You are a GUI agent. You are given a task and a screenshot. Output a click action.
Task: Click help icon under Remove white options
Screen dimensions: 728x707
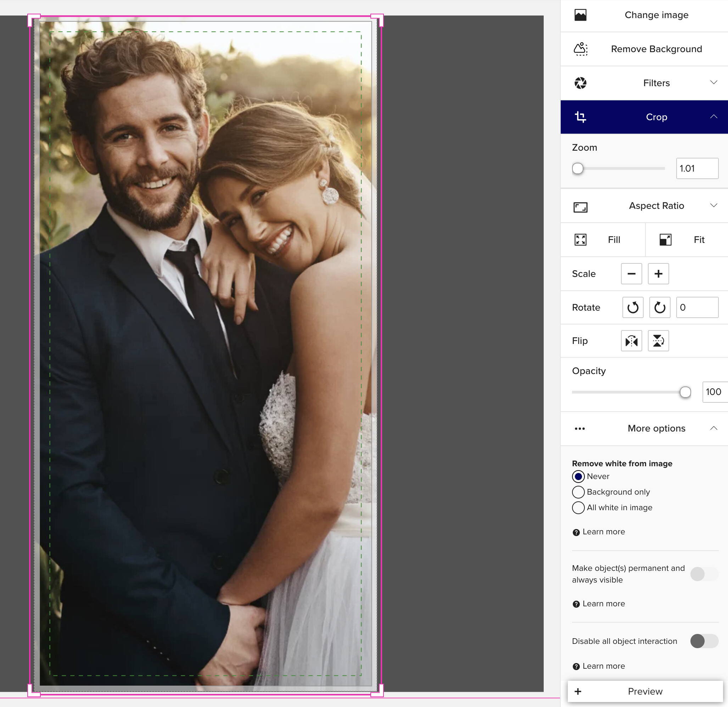[576, 533]
